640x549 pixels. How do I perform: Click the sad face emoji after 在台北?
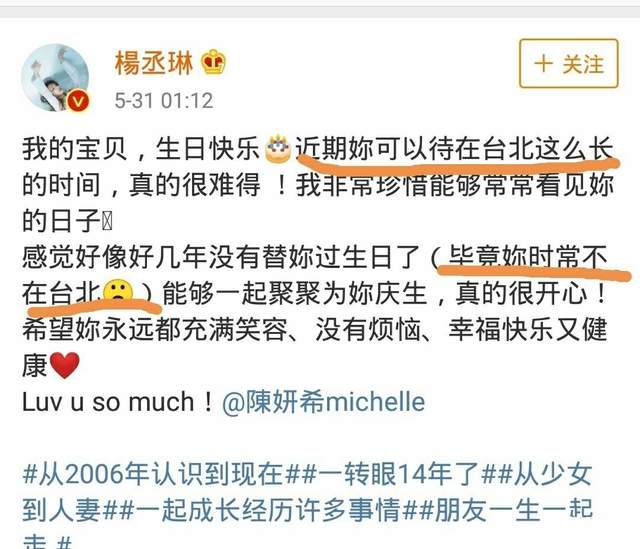[118, 293]
